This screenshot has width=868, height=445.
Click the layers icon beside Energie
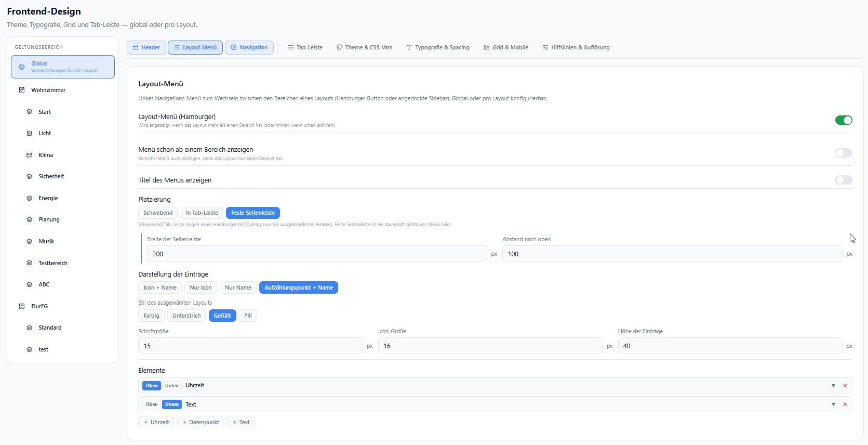pos(29,198)
